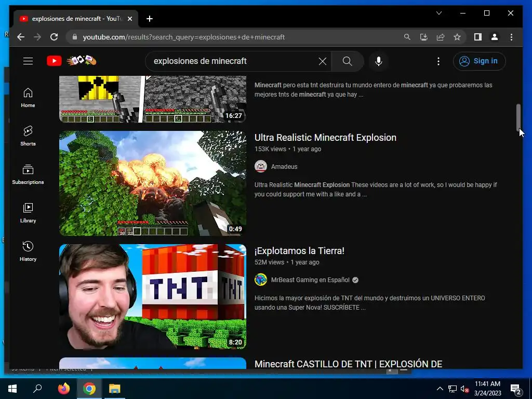Open Minecraft CASTILLO DE TNT video title
Screen dimensions: 532x399
tap(348, 364)
